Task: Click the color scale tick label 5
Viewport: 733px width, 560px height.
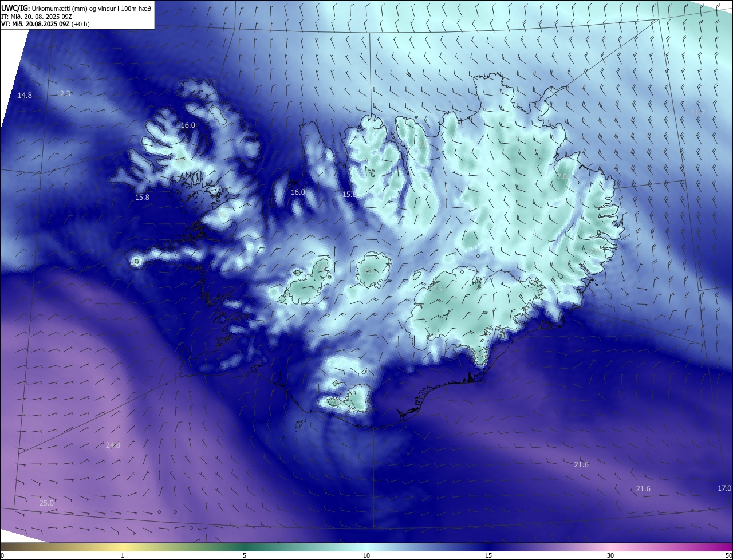Action: [245, 555]
